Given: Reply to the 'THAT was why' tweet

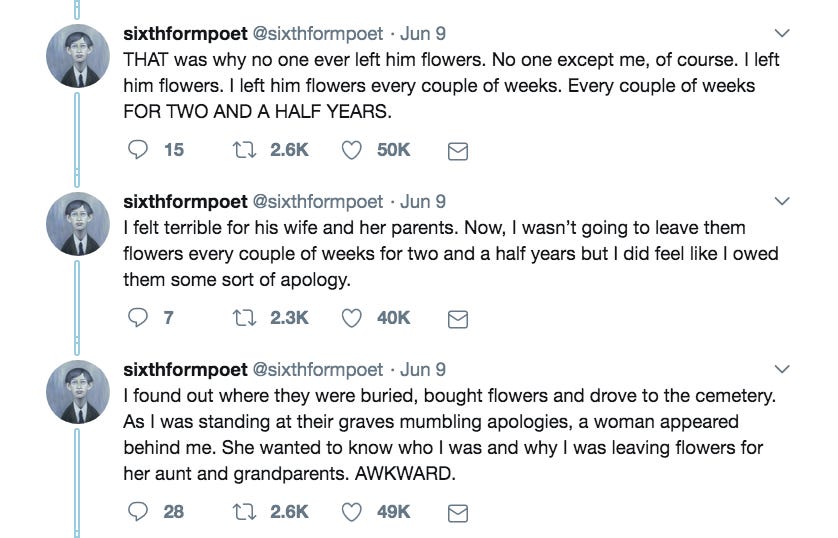Looking at the screenshot, I should pyautogui.click(x=138, y=150).
